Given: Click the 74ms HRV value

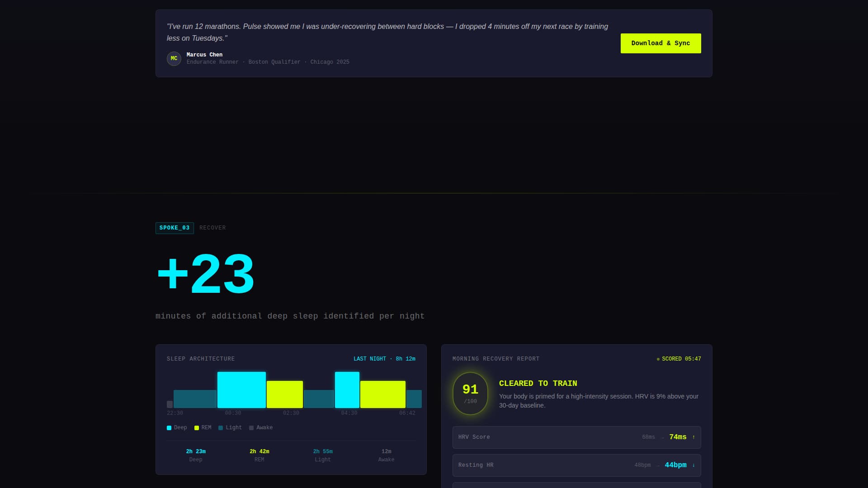Looking at the screenshot, I should point(678,437).
